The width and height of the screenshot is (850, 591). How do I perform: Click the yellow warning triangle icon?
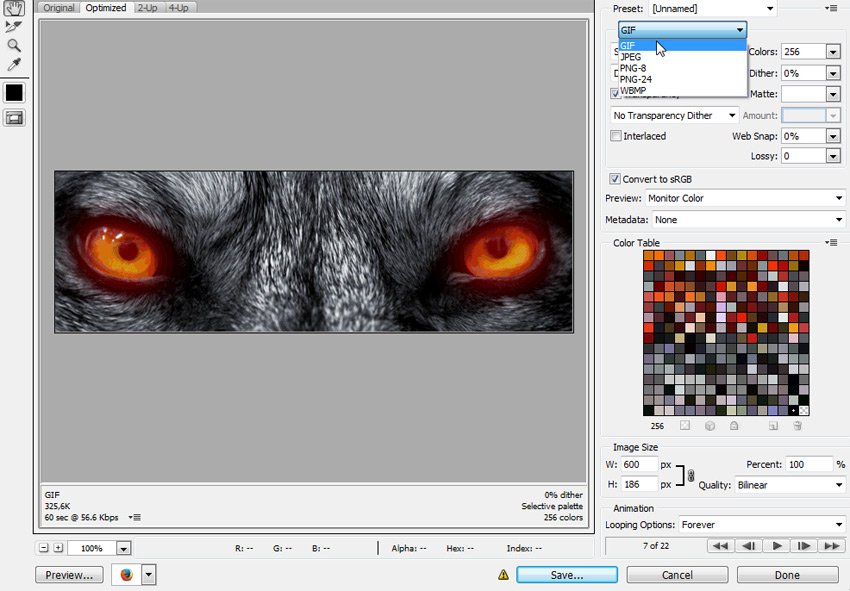click(x=504, y=575)
